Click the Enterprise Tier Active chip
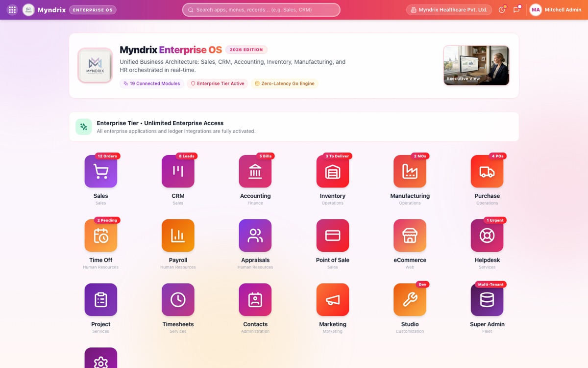588x368 pixels. coord(218,84)
